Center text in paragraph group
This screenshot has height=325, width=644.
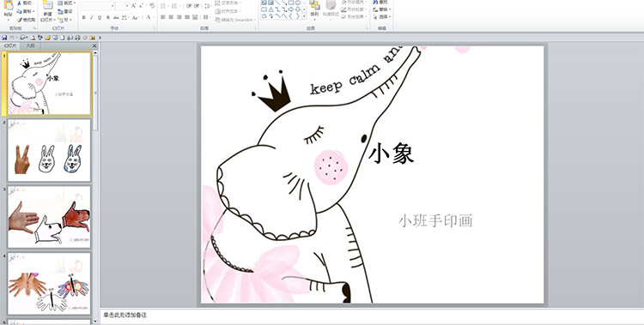coord(171,17)
